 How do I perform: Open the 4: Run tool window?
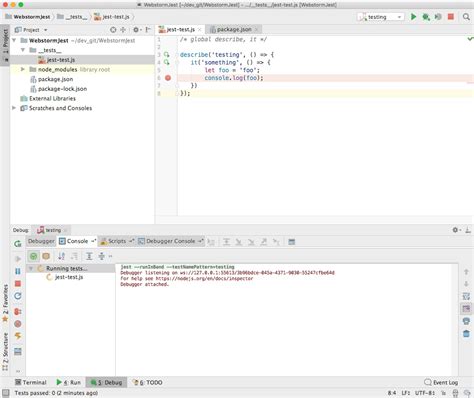coord(68,382)
